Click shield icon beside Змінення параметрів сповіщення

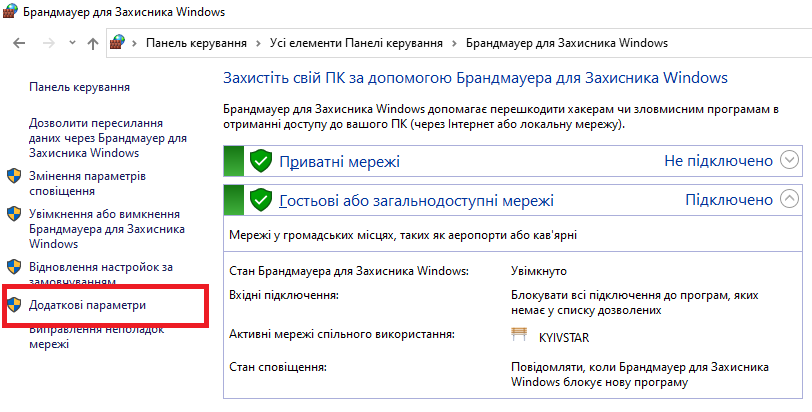[x=14, y=176]
